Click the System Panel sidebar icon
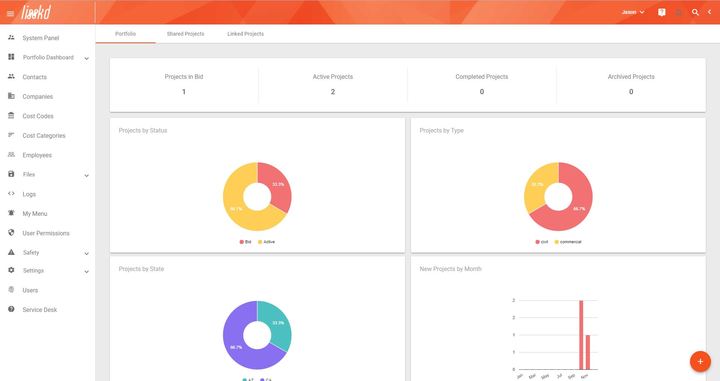This screenshot has height=381, width=720. 11,38
